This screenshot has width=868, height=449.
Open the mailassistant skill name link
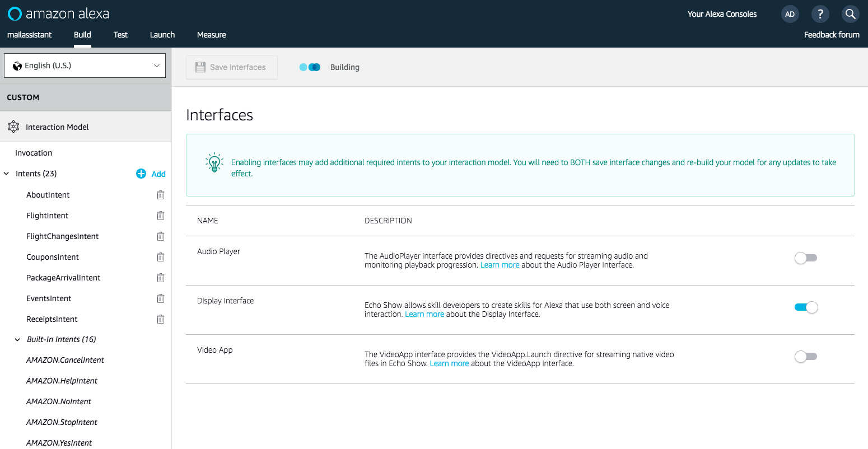tap(29, 35)
